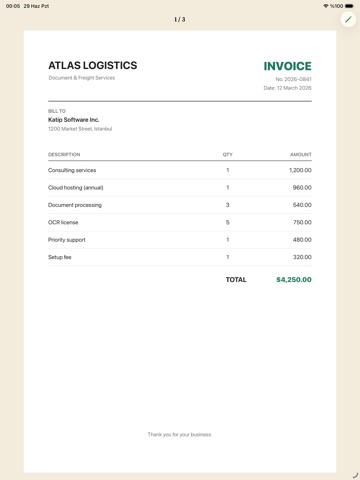Select quantity 5 for OCR license

click(228, 222)
